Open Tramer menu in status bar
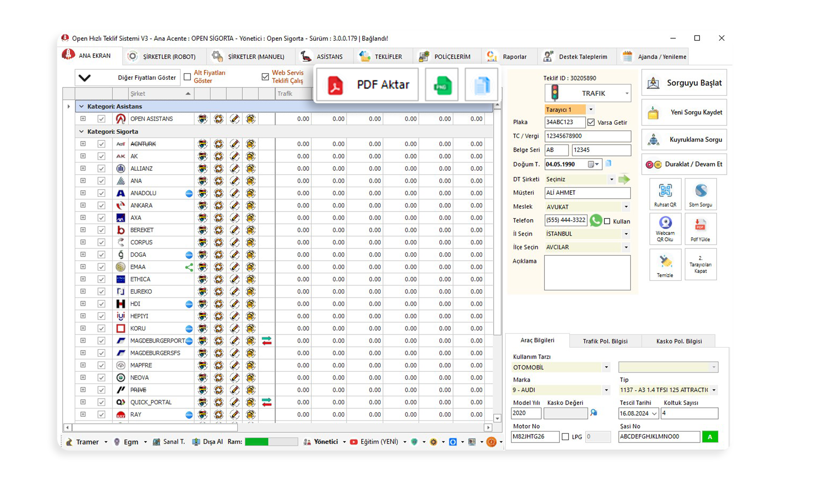840x504 pixels. pos(87,442)
